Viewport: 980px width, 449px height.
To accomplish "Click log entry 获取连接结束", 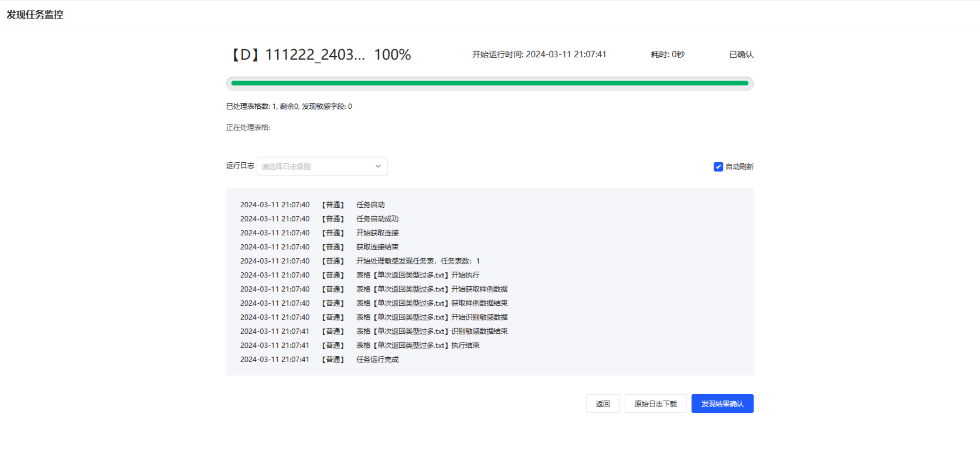I will [x=377, y=247].
